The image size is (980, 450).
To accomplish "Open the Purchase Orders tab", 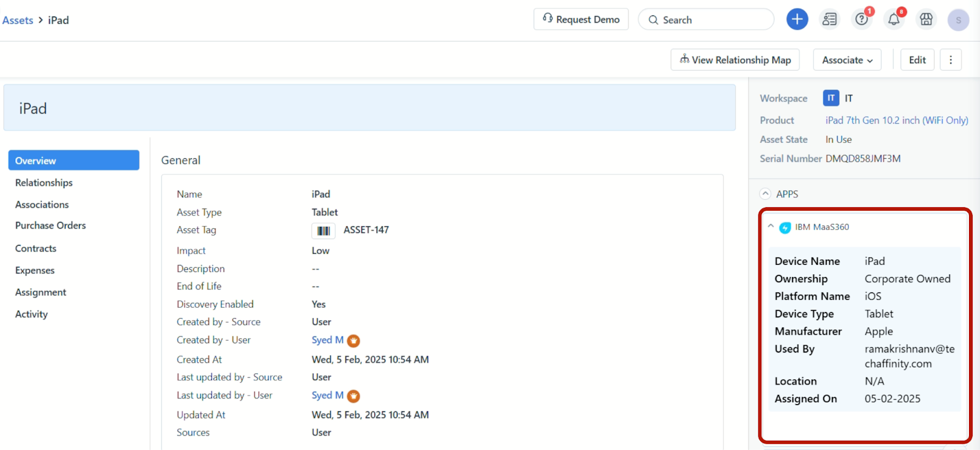I will click(x=50, y=226).
